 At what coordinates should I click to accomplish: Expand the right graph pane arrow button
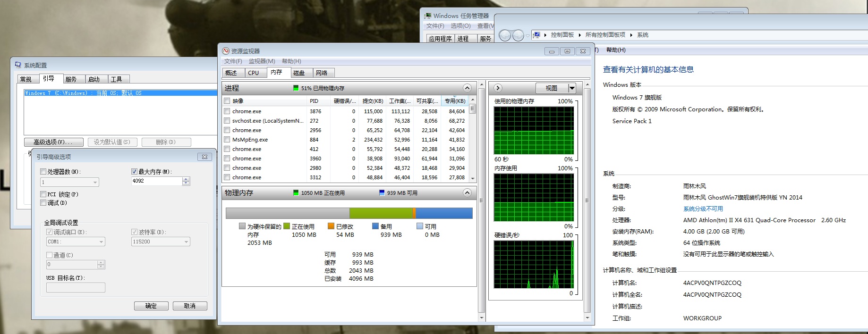click(x=498, y=88)
